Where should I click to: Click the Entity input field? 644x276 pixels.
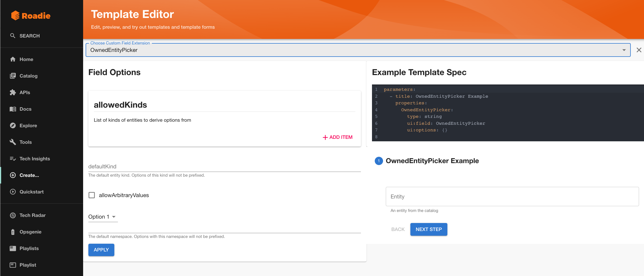point(512,197)
